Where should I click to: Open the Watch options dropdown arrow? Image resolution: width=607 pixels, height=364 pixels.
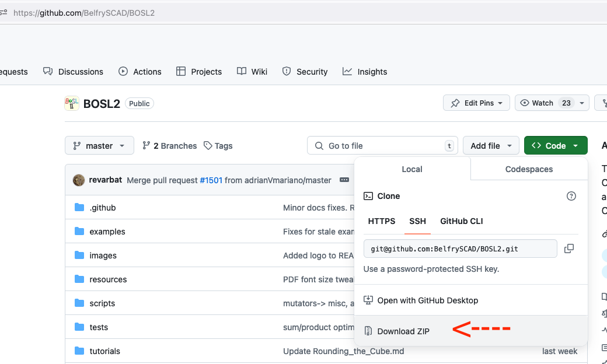(582, 103)
